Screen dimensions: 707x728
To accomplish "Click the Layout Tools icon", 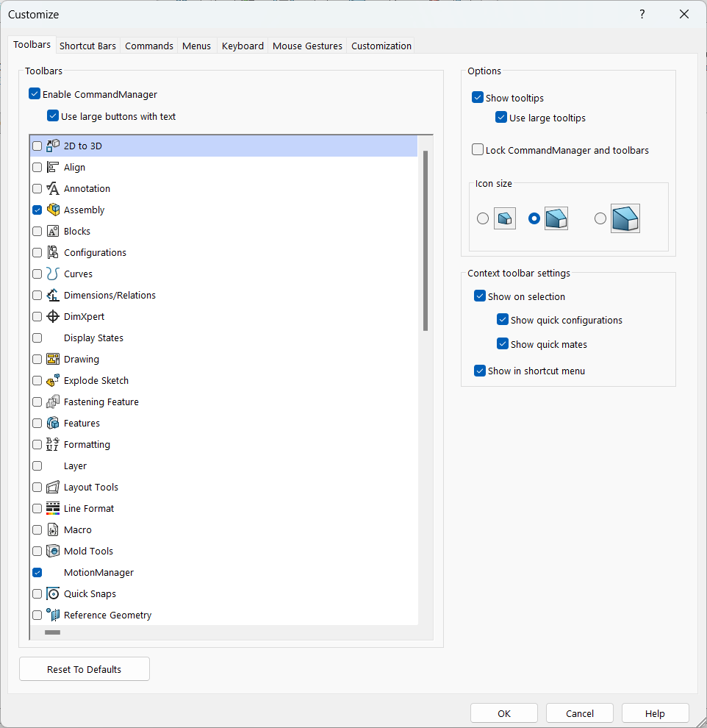I will (x=53, y=488).
